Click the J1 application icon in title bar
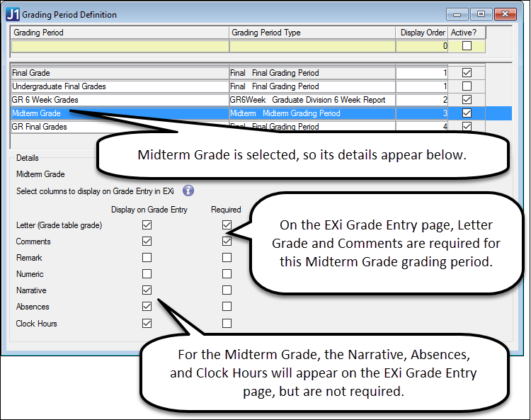The width and height of the screenshot is (531, 420). coord(13,15)
